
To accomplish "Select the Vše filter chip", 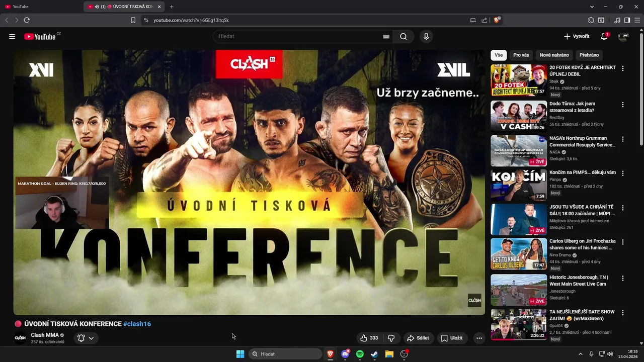I will (x=498, y=55).
